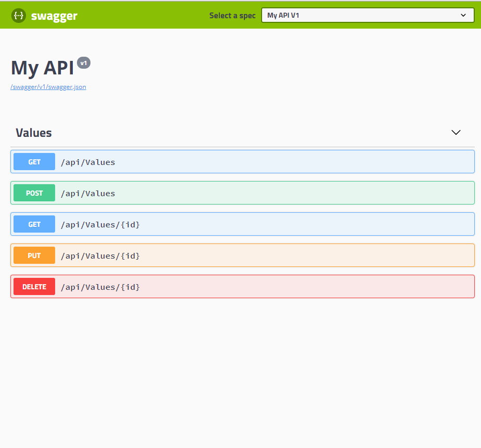
Task: Click the red DELETE method badge
Action: (x=34, y=287)
